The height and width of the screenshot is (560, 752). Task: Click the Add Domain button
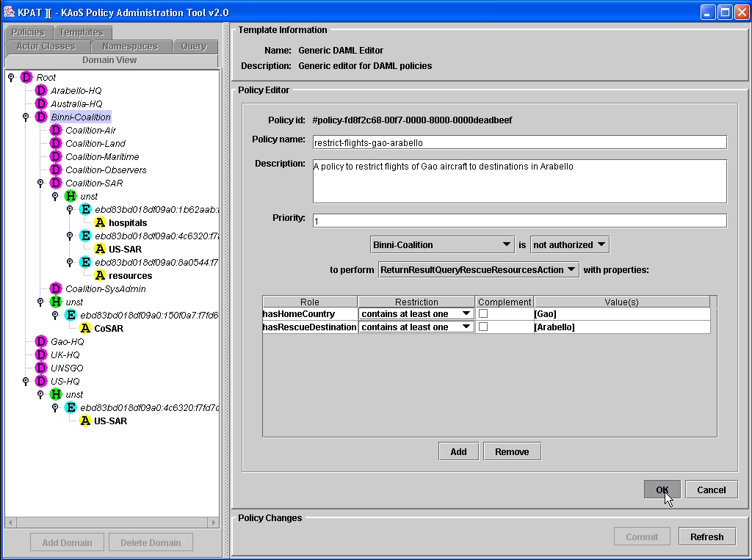click(67, 542)
